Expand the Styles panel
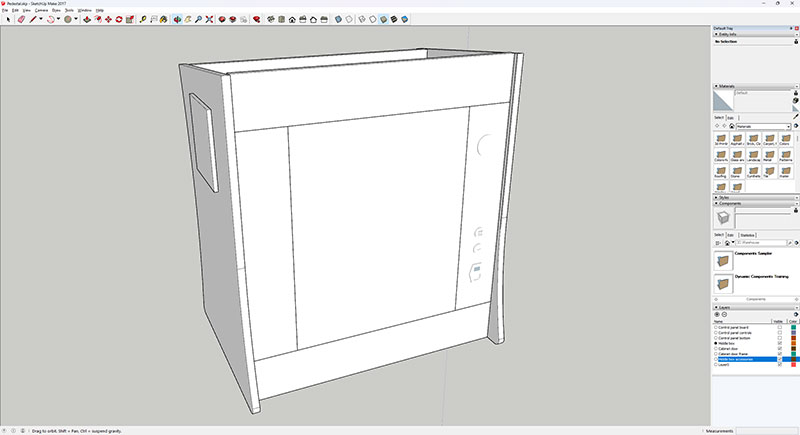This screenshot has width=800, height=435. 716,197
